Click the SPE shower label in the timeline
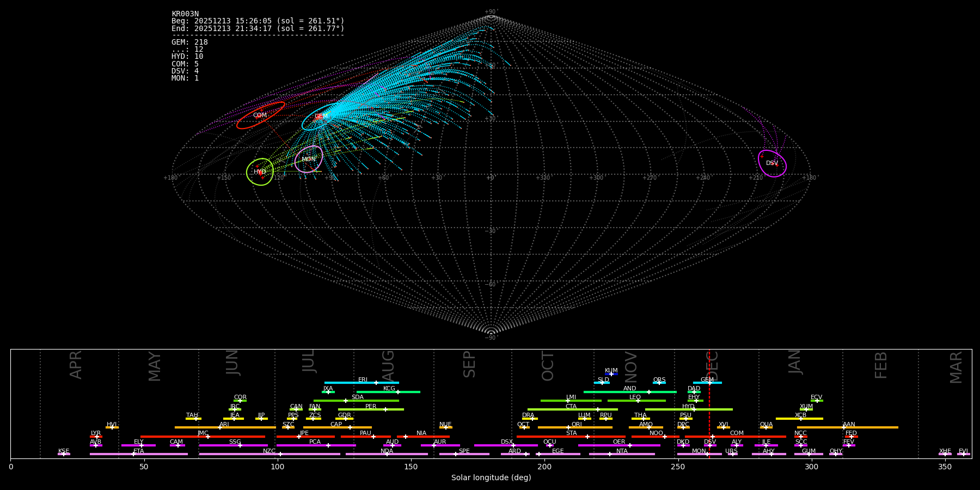The height and width of the screenshot is (490, 980). coord(464,451)
